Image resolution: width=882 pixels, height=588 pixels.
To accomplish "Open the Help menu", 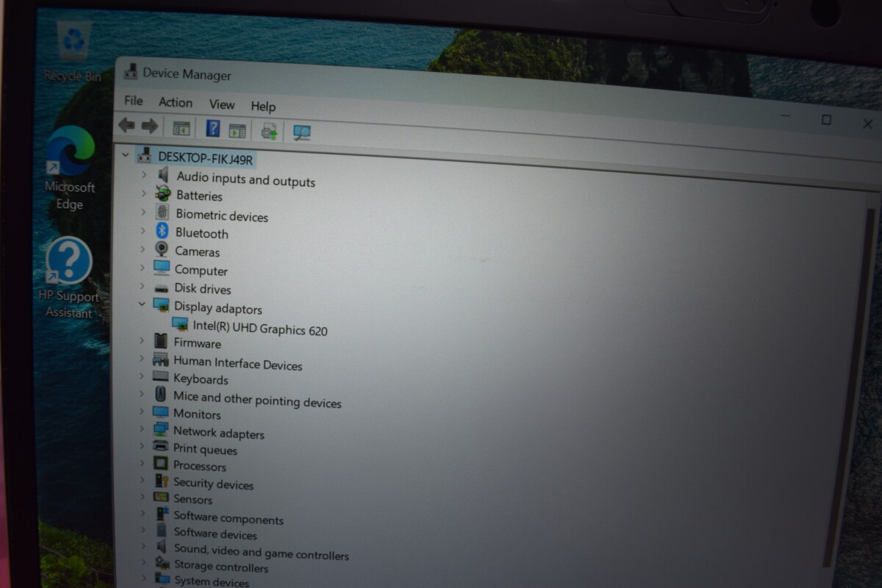I will (263, 107).
